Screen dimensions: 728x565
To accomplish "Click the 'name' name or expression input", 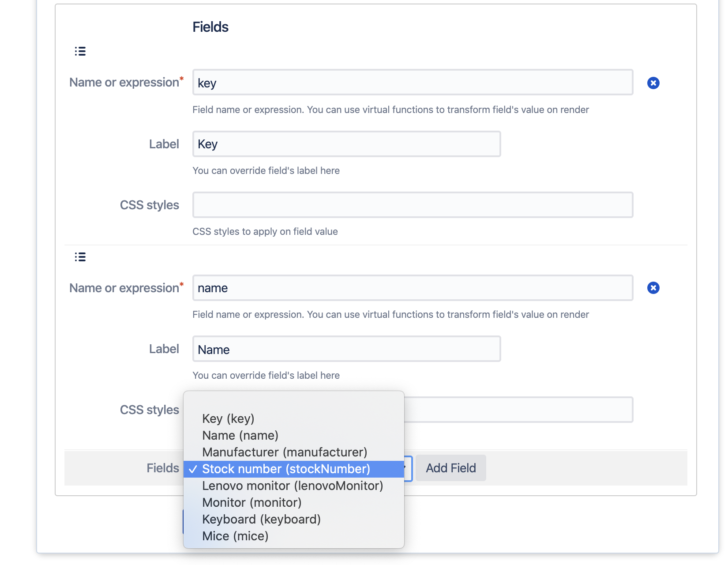I will pyautogui.click(x=413, y=288).
